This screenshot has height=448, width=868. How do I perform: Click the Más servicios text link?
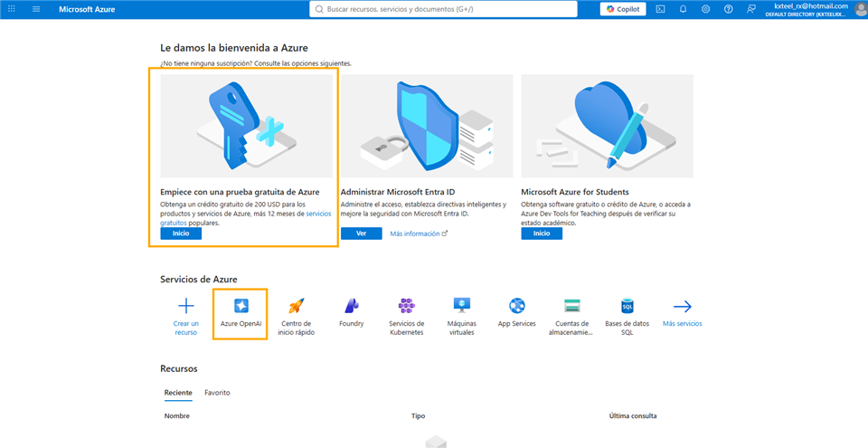point(683,324)
